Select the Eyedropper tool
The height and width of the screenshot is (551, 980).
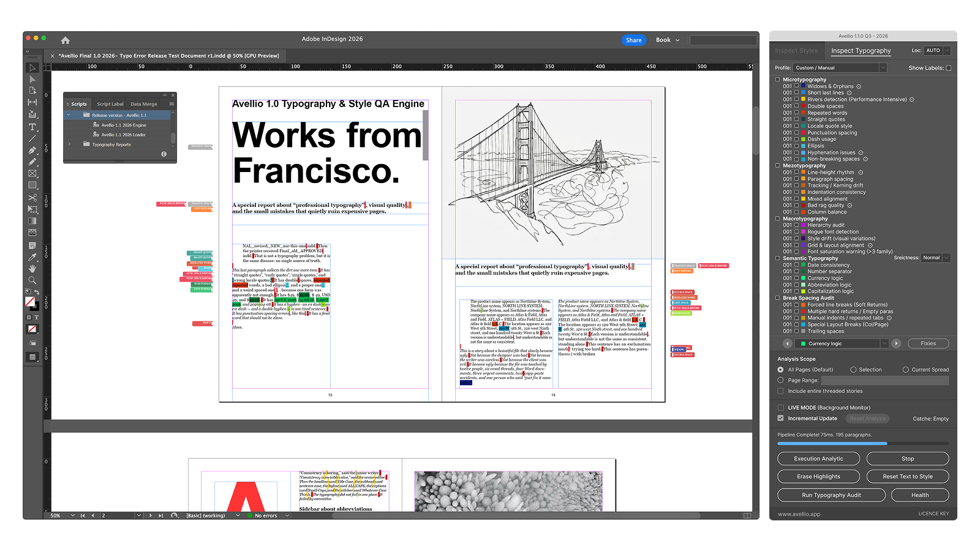(32, 257)
